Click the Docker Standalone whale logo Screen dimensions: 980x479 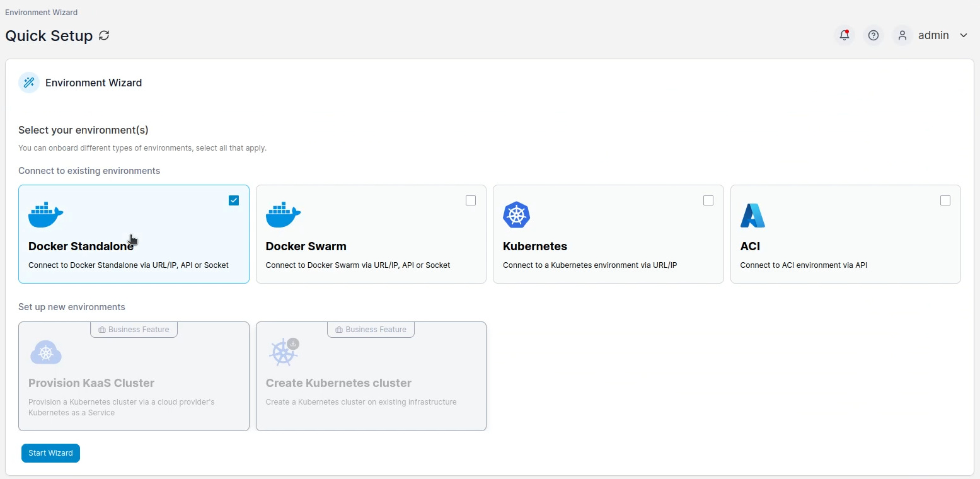[x=46, y=215]
